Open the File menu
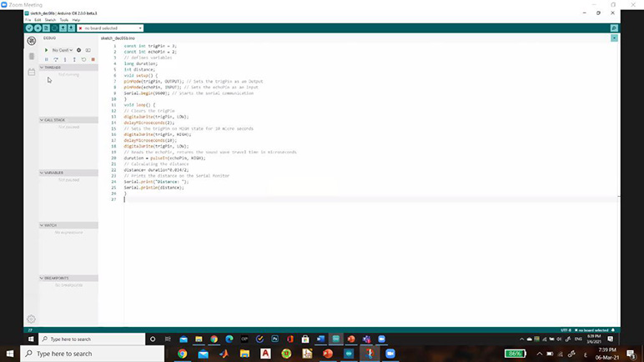 [x=28, y=20]
